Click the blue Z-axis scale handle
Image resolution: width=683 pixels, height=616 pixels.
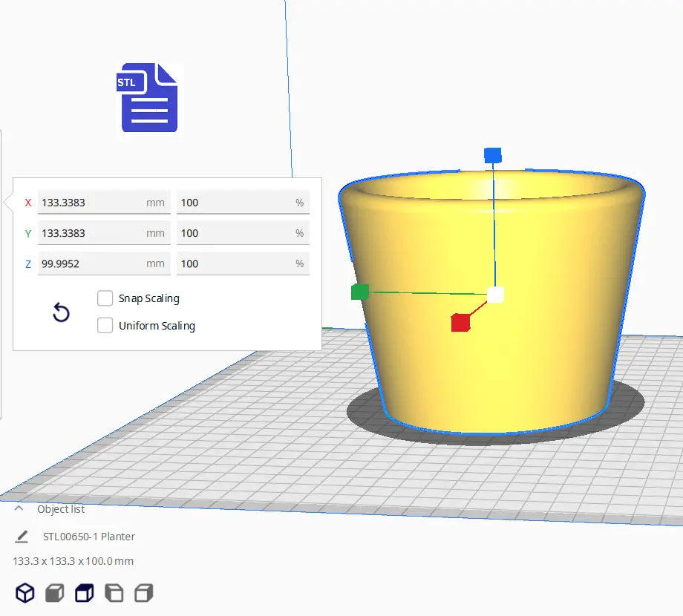(x=492, y=155)
